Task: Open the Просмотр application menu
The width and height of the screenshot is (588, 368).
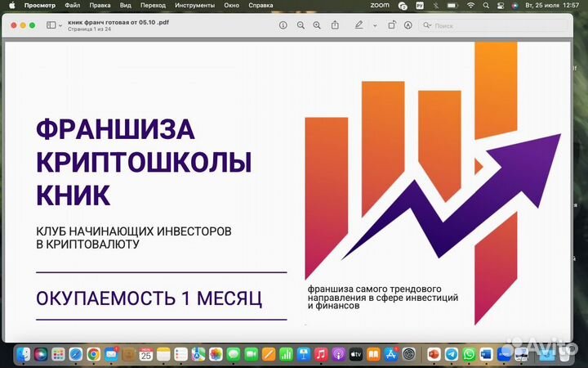Action: tap(40, 5)
